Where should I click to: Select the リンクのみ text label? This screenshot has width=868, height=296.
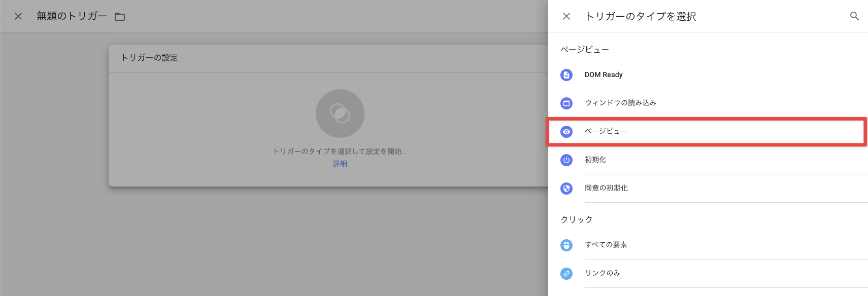[x=602, y=273]
